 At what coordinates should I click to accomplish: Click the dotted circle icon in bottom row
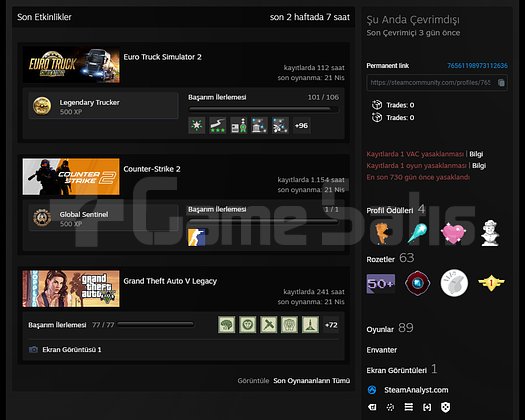pyautogui.click(x=390, y=407)
